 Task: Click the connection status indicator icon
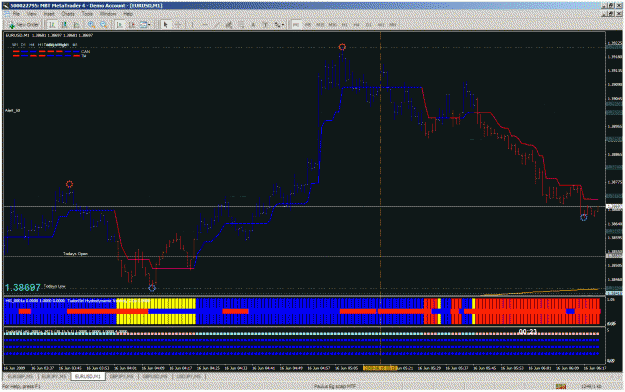[561, 386]
